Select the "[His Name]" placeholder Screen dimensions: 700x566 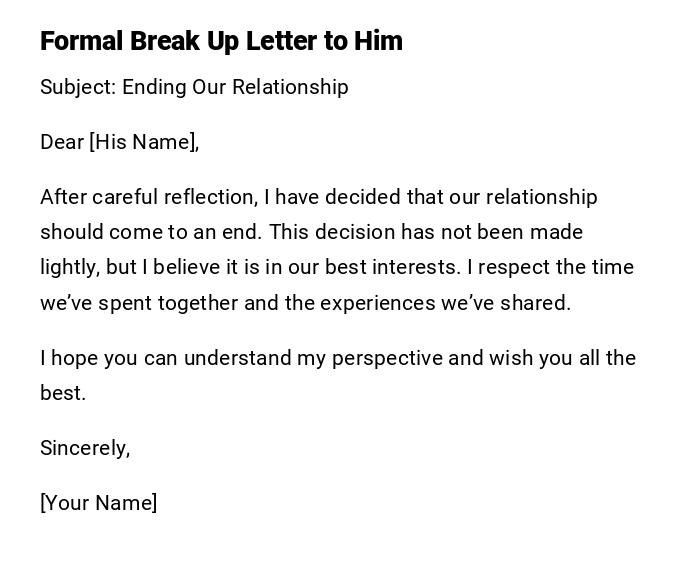144,142
